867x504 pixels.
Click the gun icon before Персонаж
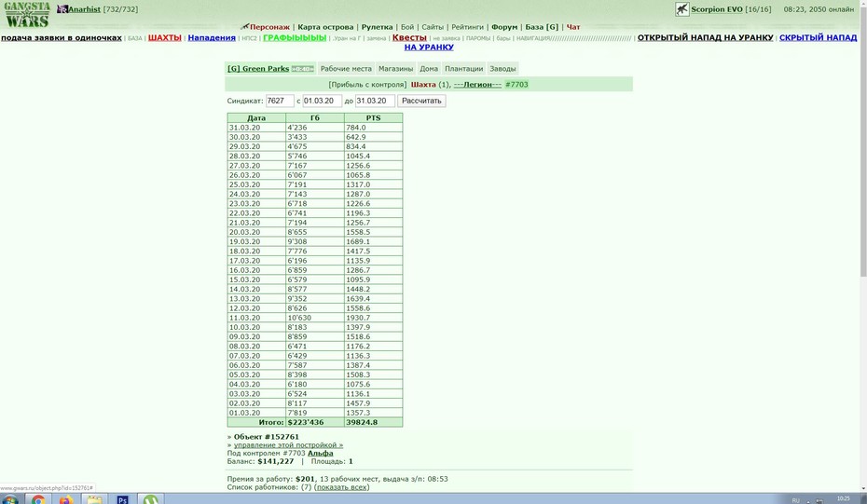244,26
